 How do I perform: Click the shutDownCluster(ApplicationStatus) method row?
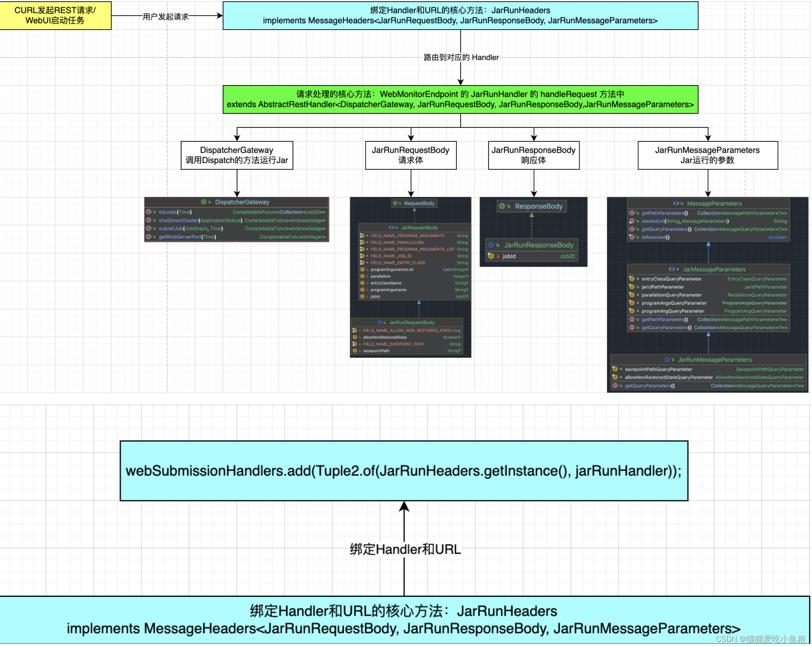[236, 221]
